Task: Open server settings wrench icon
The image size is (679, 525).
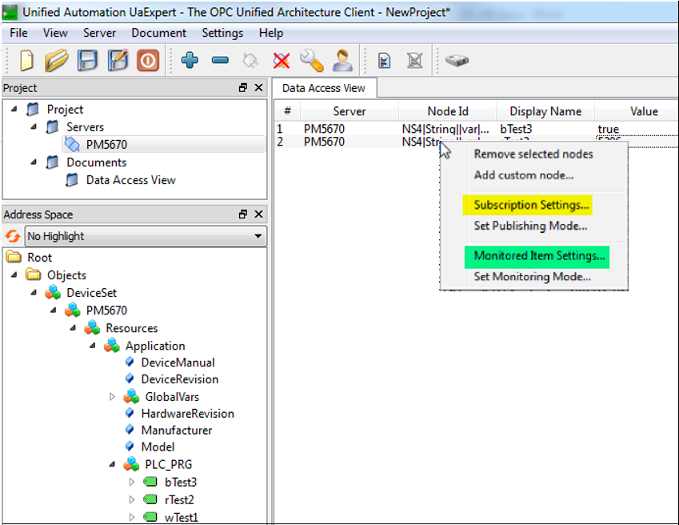Action: [312, 60]
